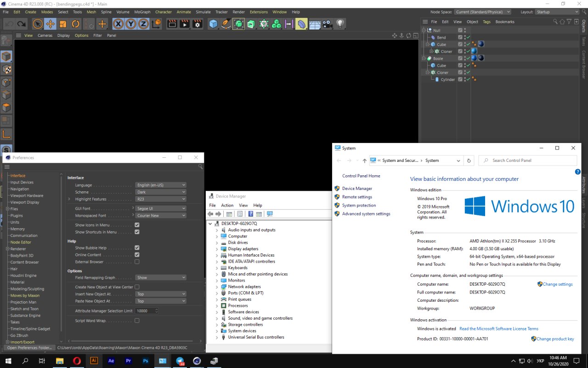Render to Picture Viewer
The width and height of the screenshot is (588, 368).
click(185, 24)
